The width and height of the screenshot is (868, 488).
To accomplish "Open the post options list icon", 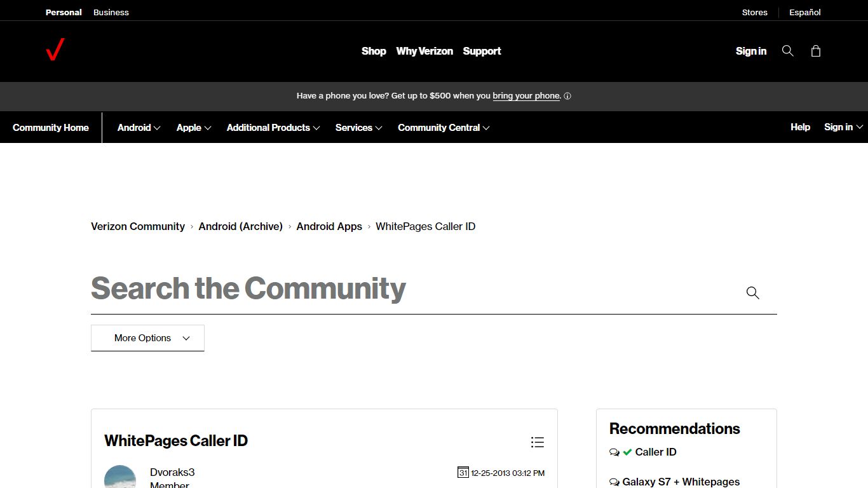I will (538, 442).
